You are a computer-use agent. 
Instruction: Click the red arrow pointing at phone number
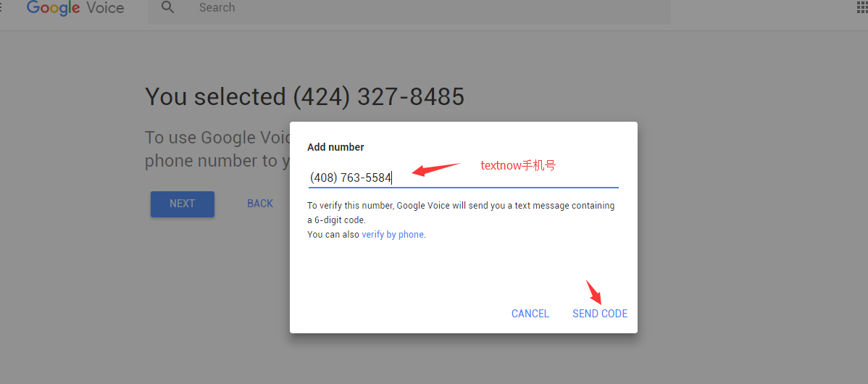click(x=436, y=170)
